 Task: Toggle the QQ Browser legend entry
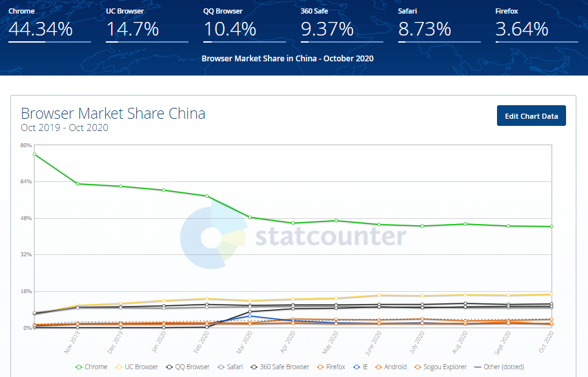188,367
